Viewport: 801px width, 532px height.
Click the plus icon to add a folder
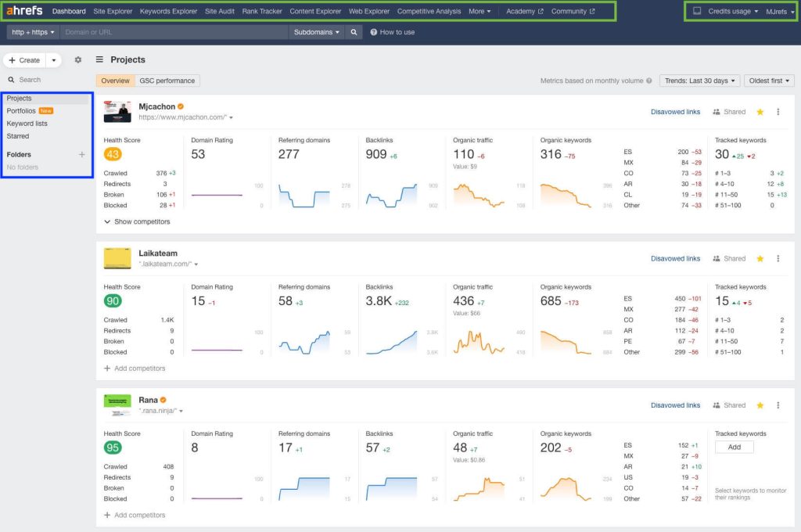click(82, 155)
